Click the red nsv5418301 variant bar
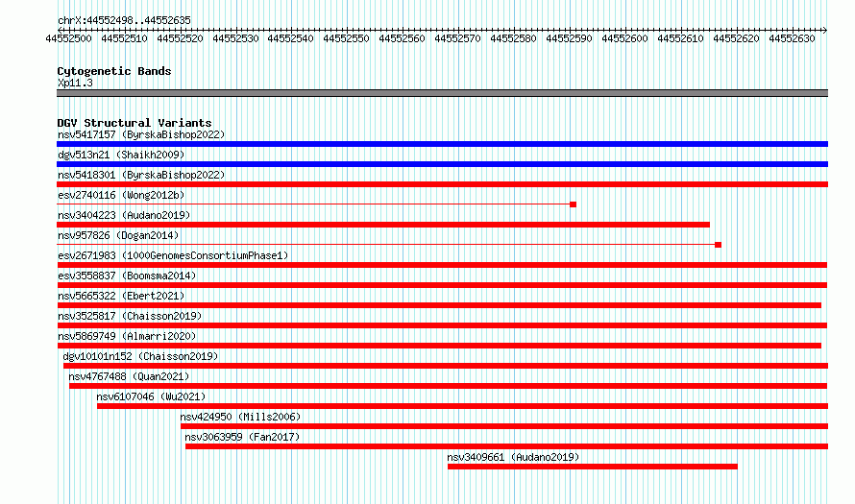Image resolution: width=855 pixels, height=504 pixels. (x=442, y=184)
